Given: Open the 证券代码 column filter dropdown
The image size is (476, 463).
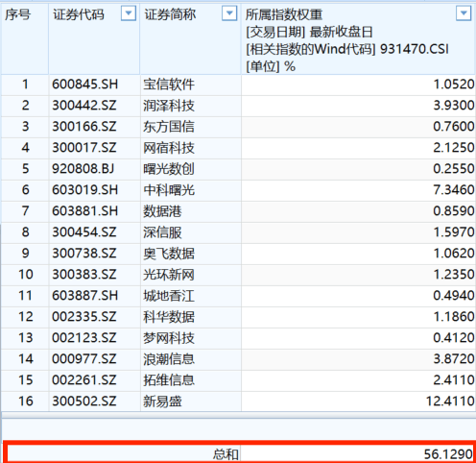Looking at the screenshot, I should point(129,13).
